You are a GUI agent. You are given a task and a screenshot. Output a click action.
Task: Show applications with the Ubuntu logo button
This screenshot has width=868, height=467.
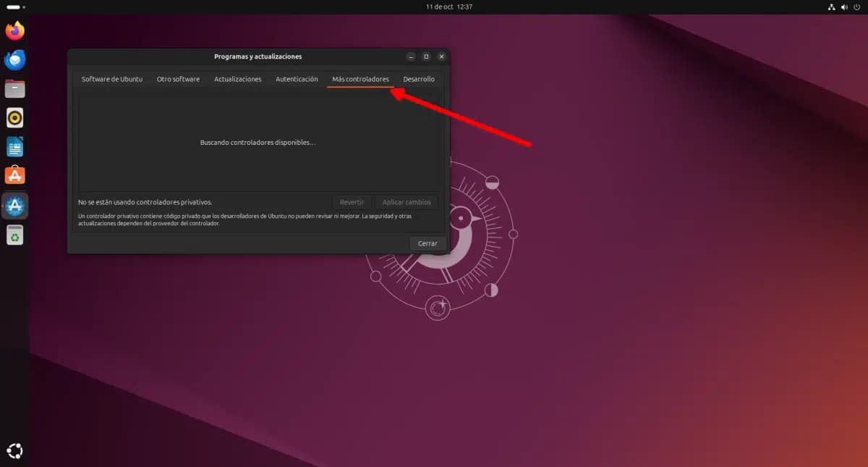coord(15,450)
